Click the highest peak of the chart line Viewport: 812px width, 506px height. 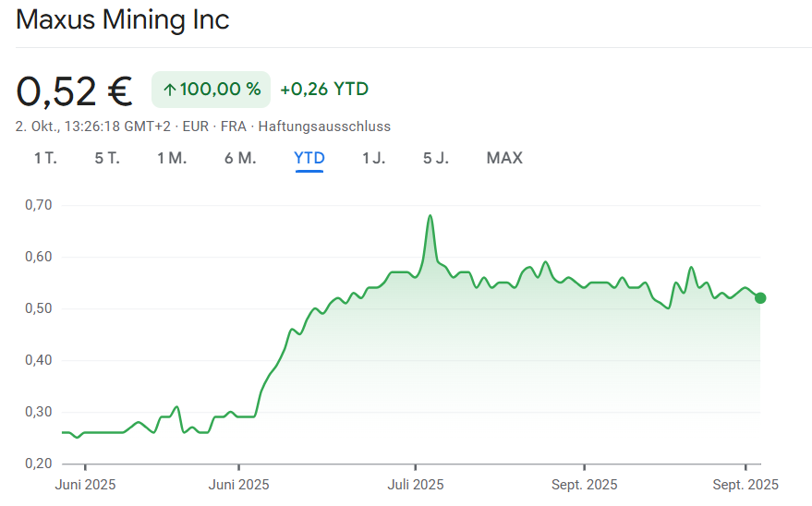pos(430,216)
